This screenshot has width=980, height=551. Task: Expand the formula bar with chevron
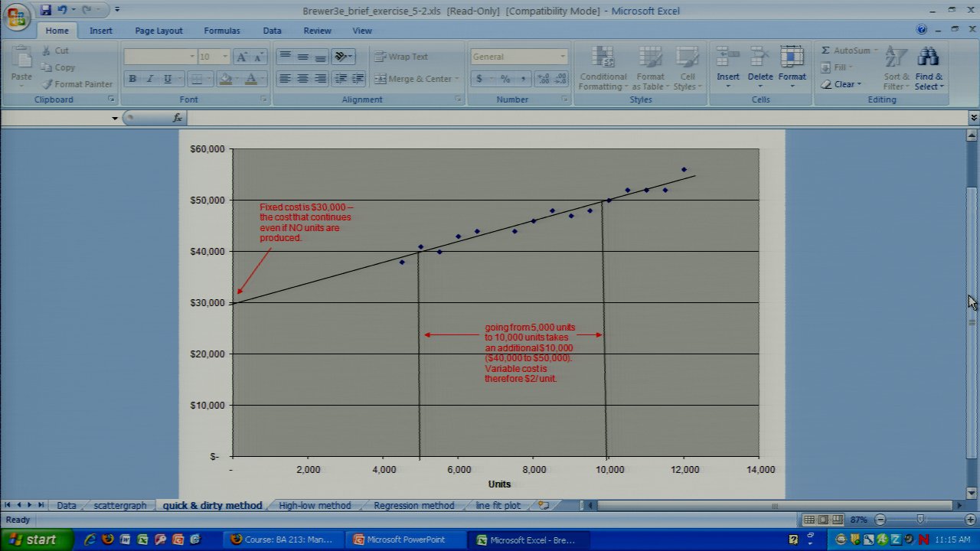(x=973, y=118)
